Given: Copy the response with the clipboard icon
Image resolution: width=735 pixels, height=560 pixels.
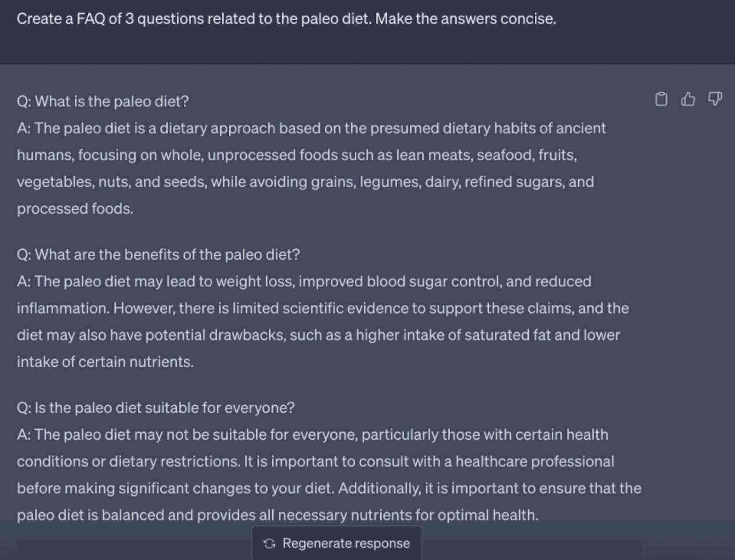Looking at the screenshot, I should tap(661, 99).
